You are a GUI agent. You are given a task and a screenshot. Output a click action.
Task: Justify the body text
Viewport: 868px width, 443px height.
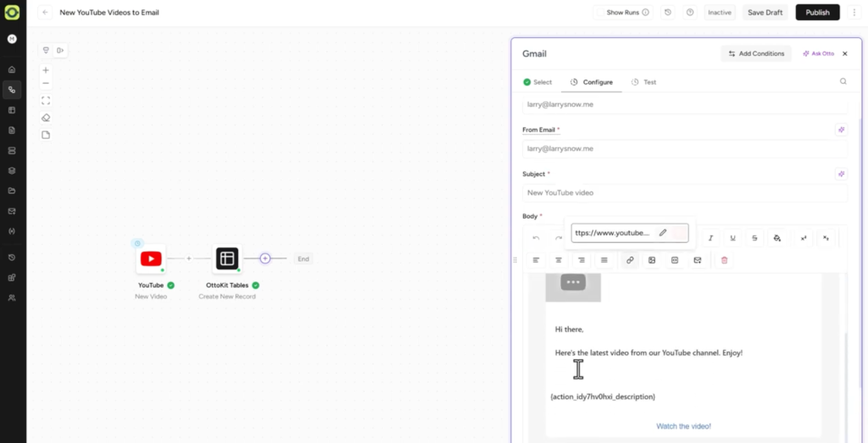pyautogui.click(x=604, y=260)
